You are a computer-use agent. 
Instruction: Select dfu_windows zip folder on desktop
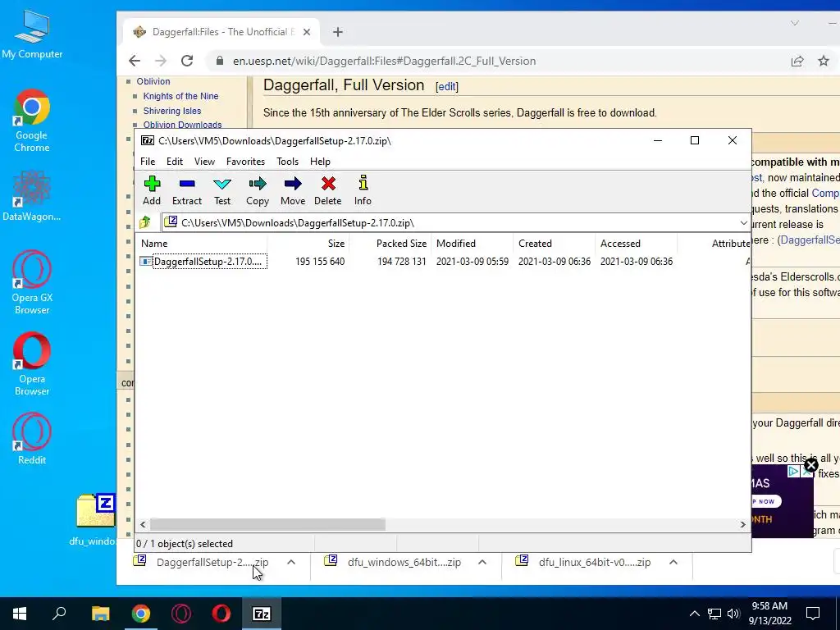(94, 519)
